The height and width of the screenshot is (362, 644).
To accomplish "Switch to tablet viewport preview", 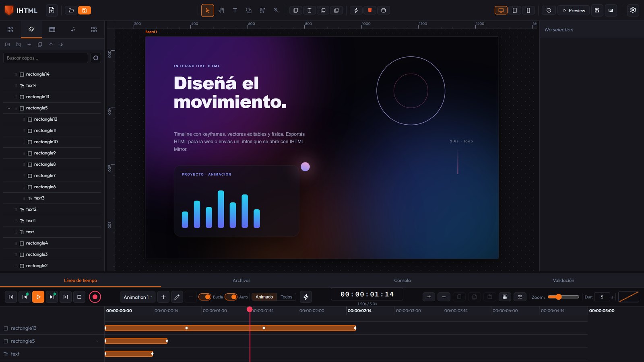I will pyautogui.click(x=514, y=10).
